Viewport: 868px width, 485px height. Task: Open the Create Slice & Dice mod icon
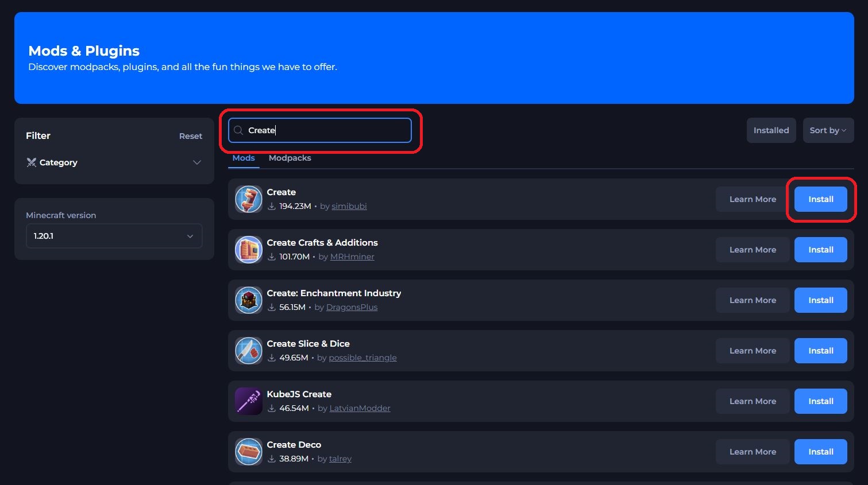point(249,351)
